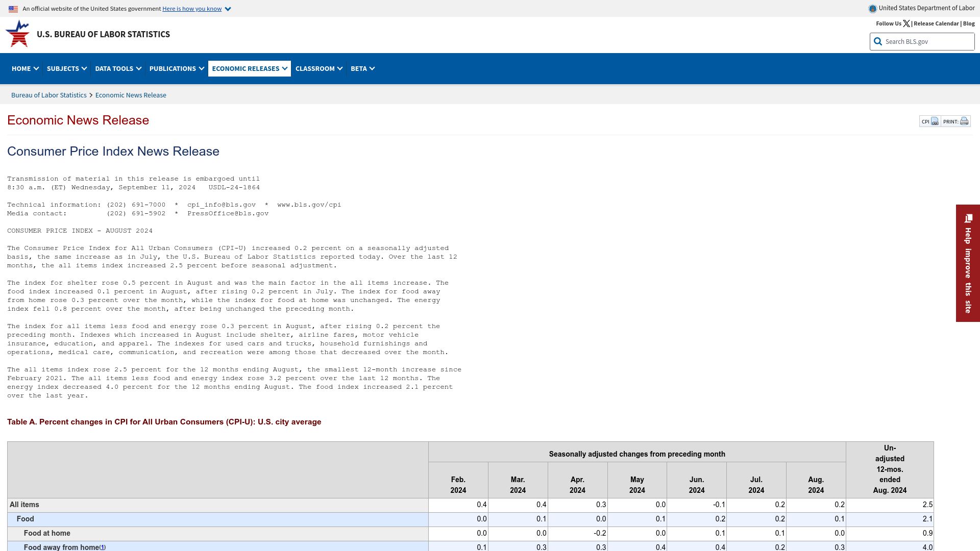
Task: Open the DATA TOOLS dropdown menu
Action: click(x=118, y=68)
